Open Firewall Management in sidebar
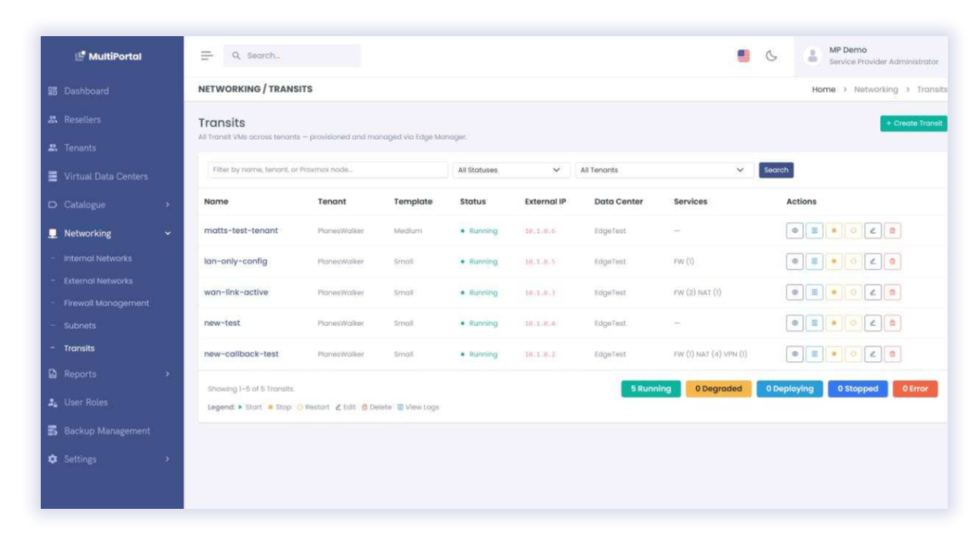Screen dimensions: 980x535 click(106, 304)
